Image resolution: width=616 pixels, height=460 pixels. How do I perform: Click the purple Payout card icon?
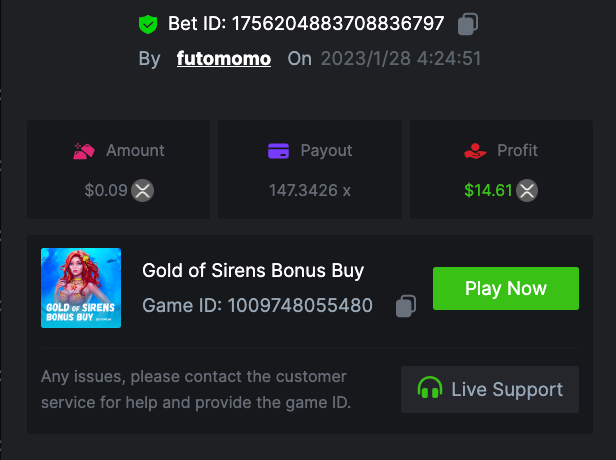point(279,151)
